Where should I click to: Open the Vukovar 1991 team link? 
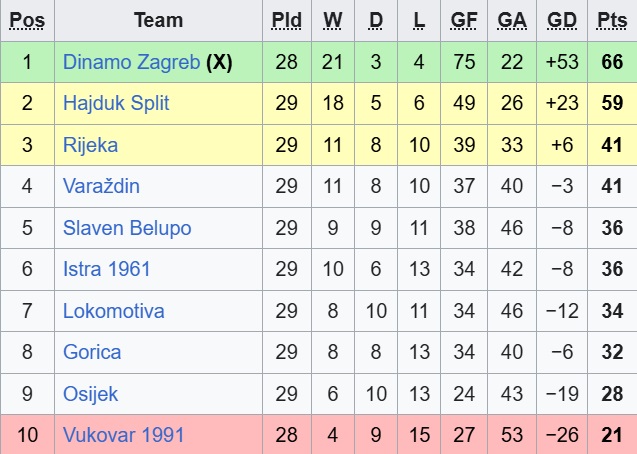[123, 435]
